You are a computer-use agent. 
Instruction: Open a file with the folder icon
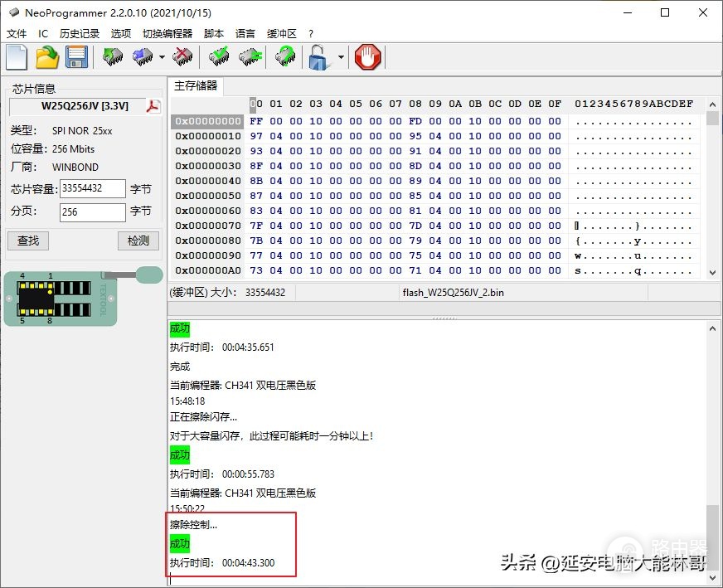(x=47, y=57)
